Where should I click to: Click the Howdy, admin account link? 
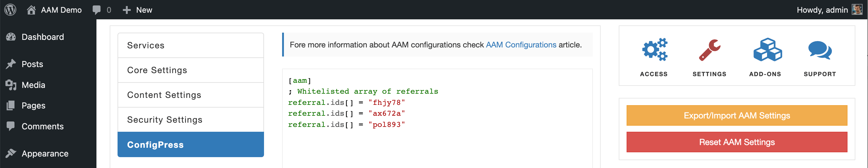822,10
